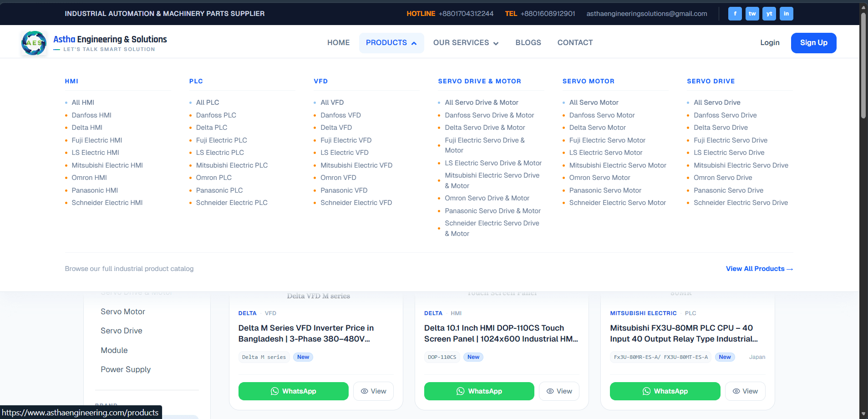Open Mitsubishi FX3U-80MR PLC CPU product title
This screenshot has height=419, width=868.
684,333
